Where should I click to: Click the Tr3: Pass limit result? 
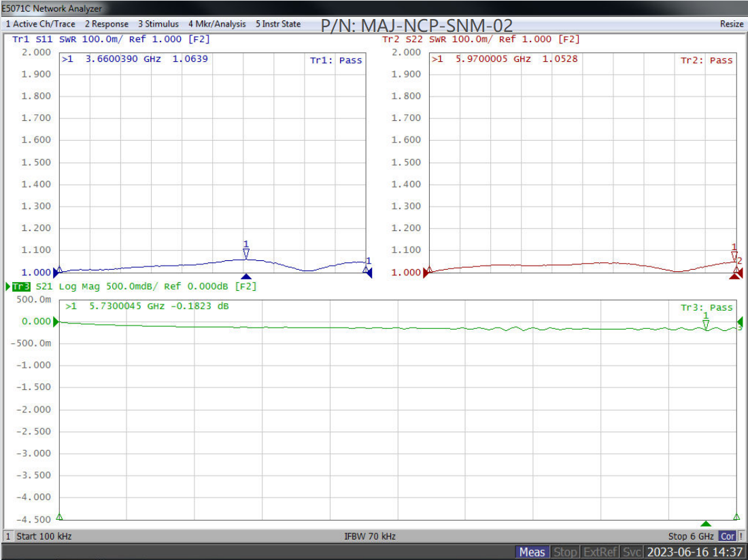pyautogui.click(x=707, y=307)
